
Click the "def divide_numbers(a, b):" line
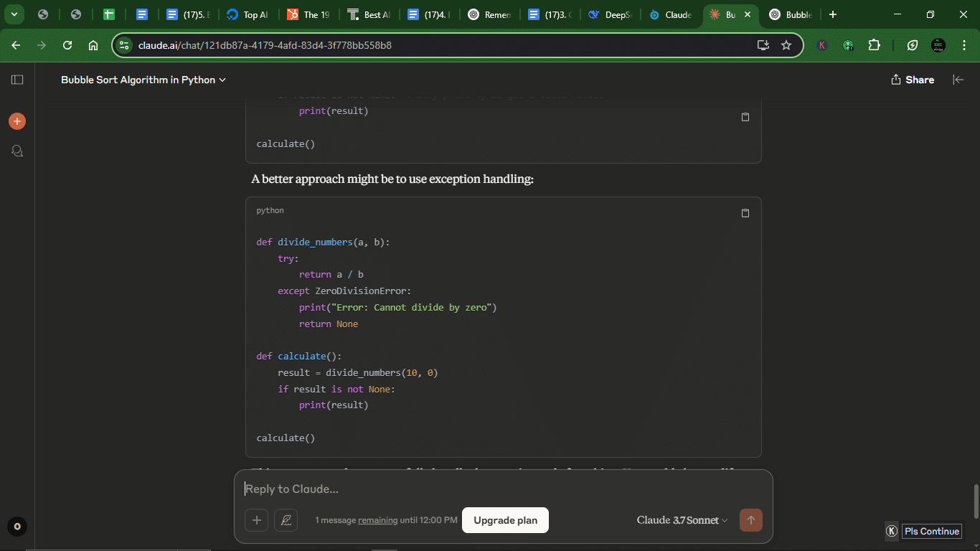point(323,242)
